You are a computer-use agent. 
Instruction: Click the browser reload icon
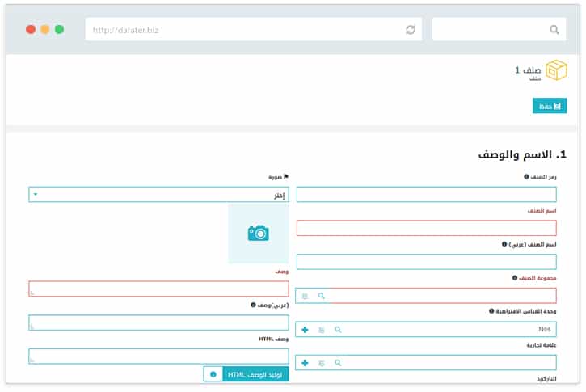[x=411, y=30]
